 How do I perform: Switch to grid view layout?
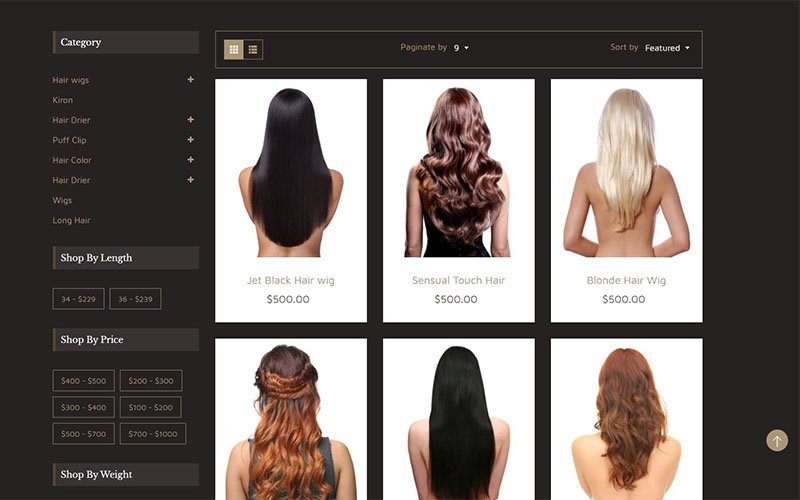pos(234,49)
